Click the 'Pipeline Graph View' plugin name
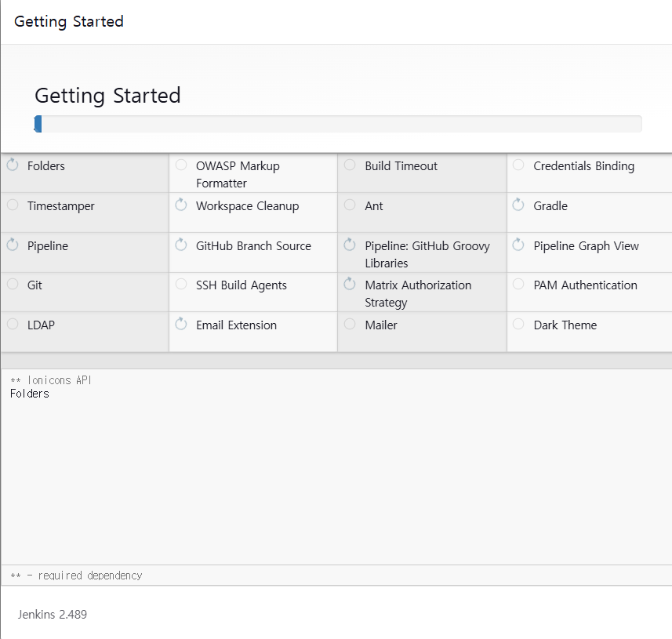The image size is (672, 639). (x=586, y=246)
